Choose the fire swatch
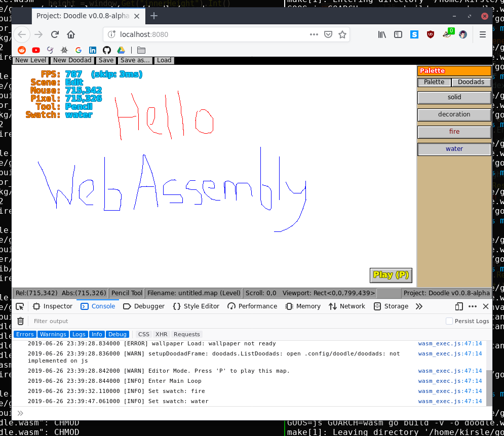 tap(454, 132)
